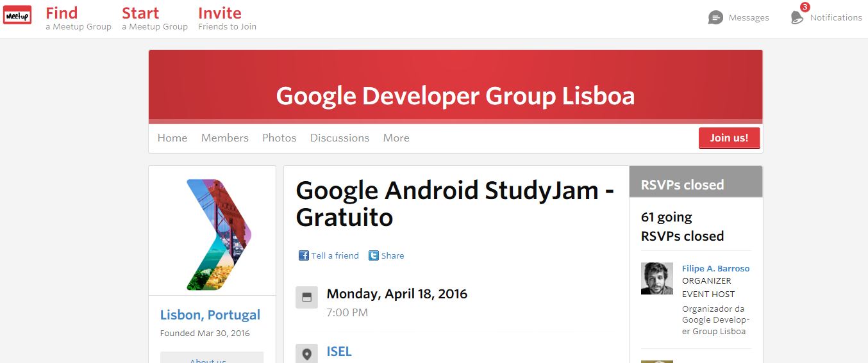The width and height of the screenshot is (868, 363).
Task: Switch to the Photos tab
Action: (280, 138)
